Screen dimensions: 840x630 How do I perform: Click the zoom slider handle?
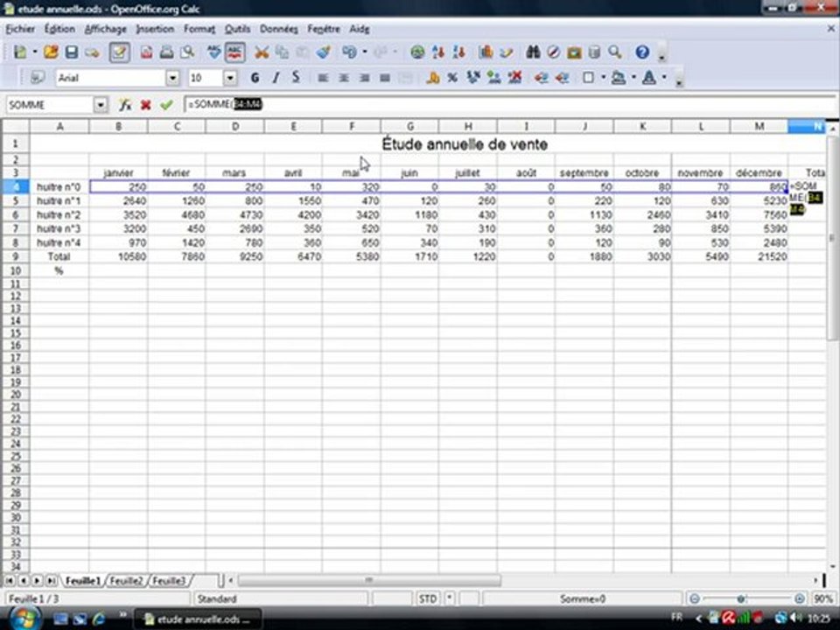(741, 598)
